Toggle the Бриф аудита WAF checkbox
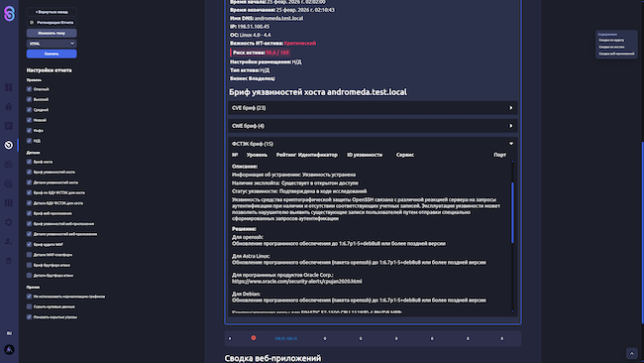This screenshot has height=363, width=644. pyautogui.click(x=29, y=244)
